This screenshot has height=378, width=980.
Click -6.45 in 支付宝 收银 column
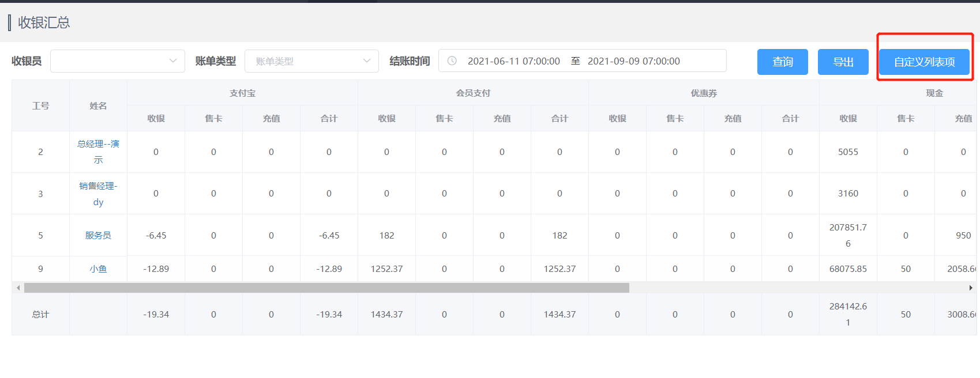pyautogui.click(x=156, y=235)
